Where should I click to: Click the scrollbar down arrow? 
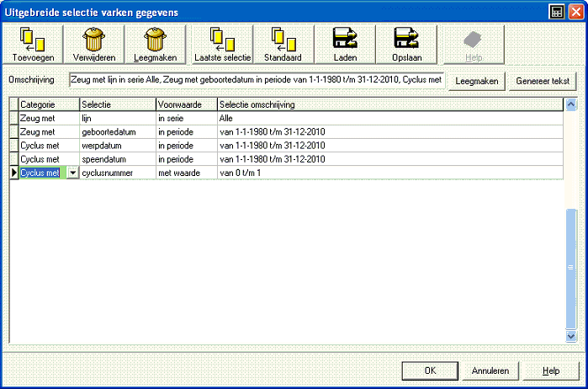[x=570, y=336]
